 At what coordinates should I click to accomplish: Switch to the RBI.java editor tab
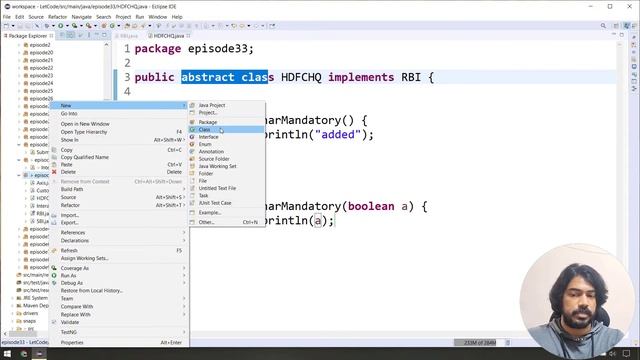tap(129, 36)
